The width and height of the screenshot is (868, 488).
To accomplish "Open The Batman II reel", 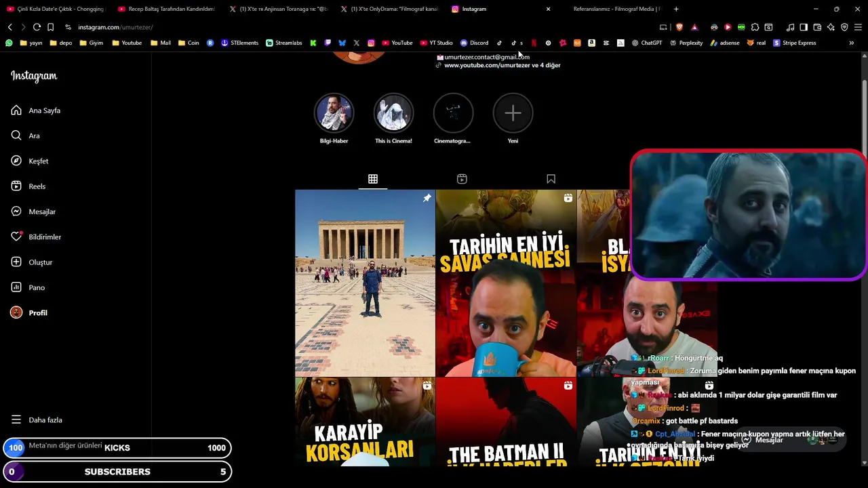I will [x=506, y=422].
